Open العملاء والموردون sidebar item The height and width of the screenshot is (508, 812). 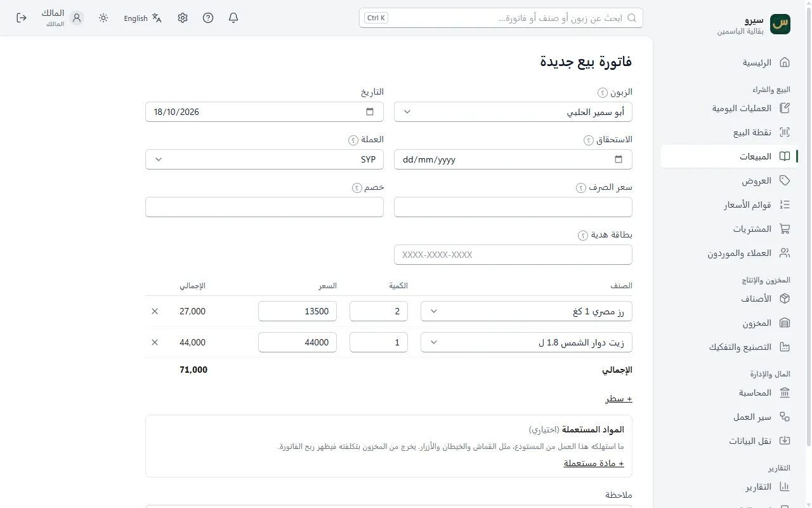(730, 253)
